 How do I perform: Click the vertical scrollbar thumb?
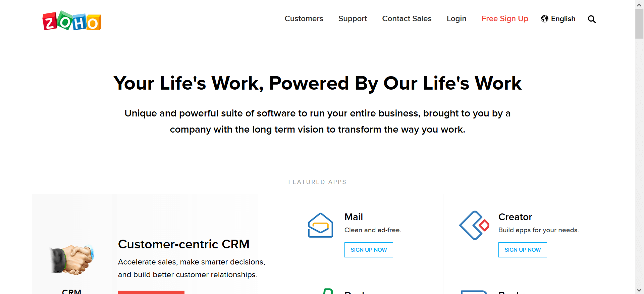point(639,23)
